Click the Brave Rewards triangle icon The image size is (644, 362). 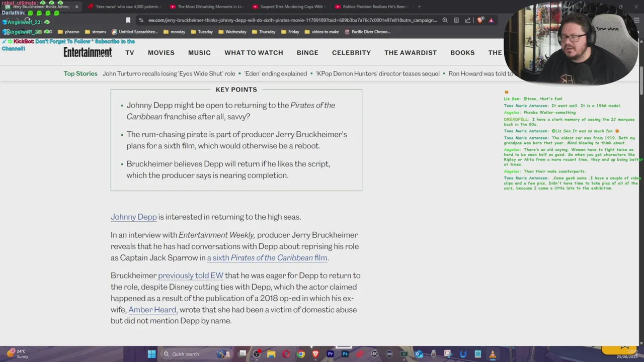(492, 20)
